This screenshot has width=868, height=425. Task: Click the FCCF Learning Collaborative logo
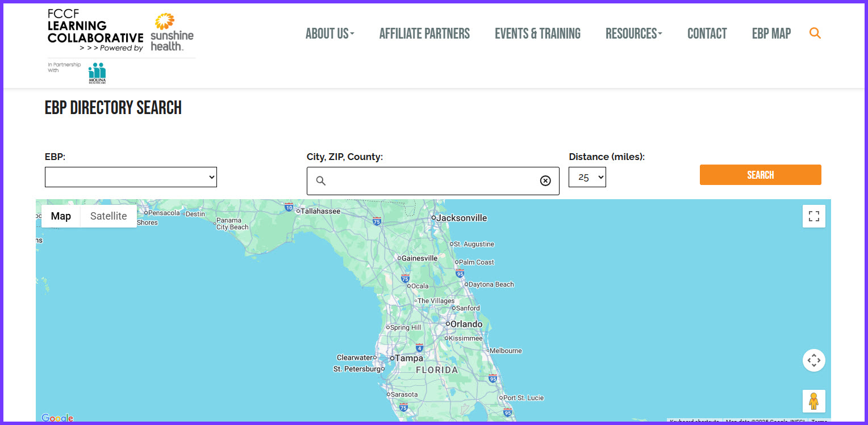pos(95,31)
